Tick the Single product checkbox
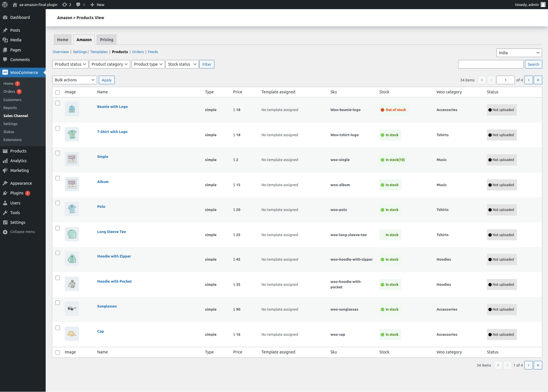The image size is (548, 392). 58,153
